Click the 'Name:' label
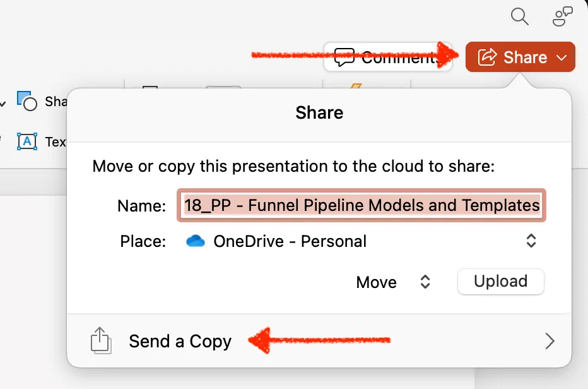The width and height of the screenshot is (588, 389). click(142, 206)
